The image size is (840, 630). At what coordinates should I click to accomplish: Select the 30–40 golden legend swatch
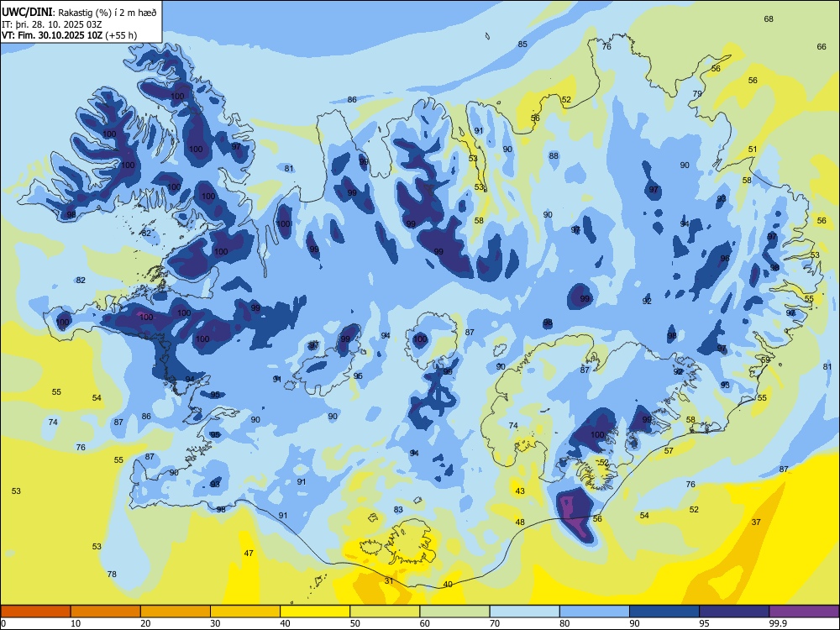coord(245,612)
